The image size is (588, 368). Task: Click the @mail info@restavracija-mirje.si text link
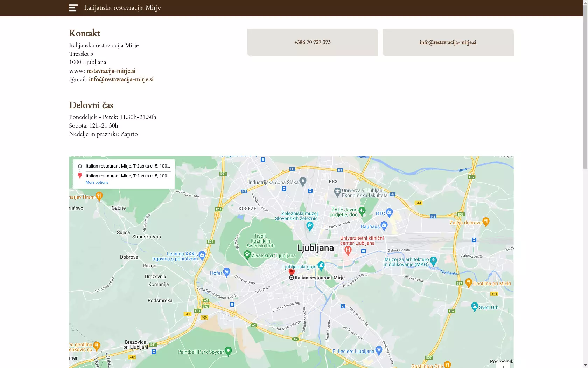(x=121, y=79)
